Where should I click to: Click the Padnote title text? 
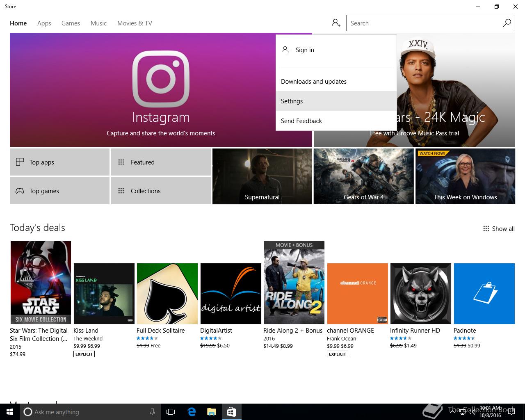pyautogui.click(x=465, y=331)
